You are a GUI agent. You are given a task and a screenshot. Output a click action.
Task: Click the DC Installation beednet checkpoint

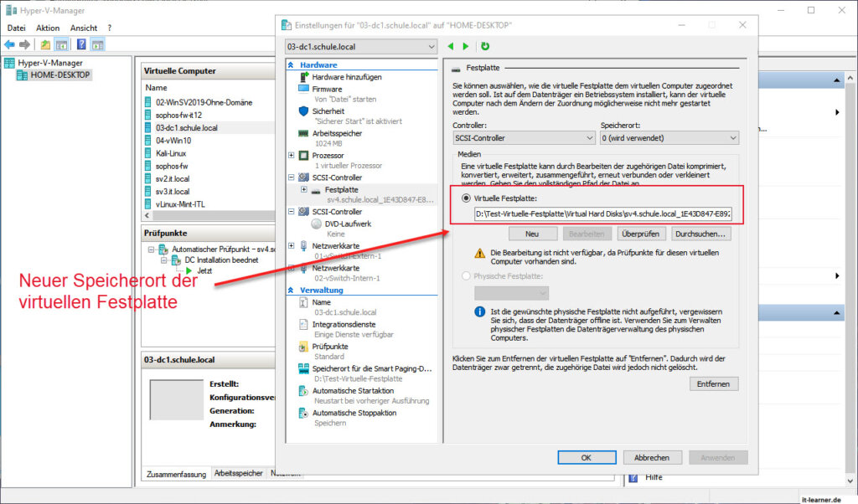click(221, 260)
